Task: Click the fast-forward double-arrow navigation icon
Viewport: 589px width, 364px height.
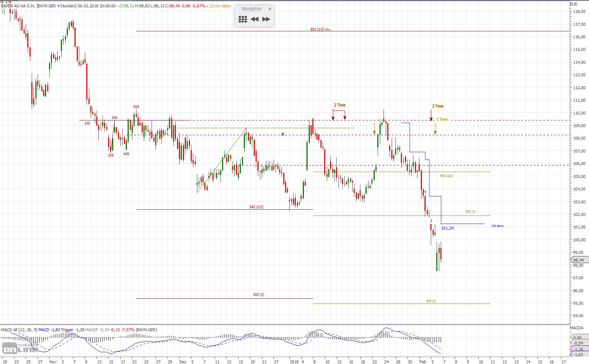Action: pos(266,19)
